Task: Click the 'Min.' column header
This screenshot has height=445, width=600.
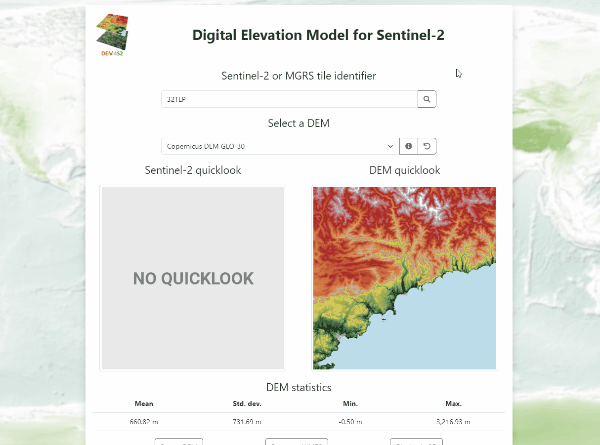Action: click(350, 404)
